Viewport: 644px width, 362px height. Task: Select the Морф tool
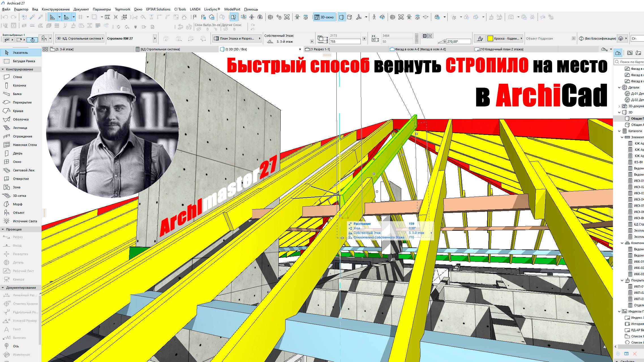pyautogui.click(x=17, y=204)
